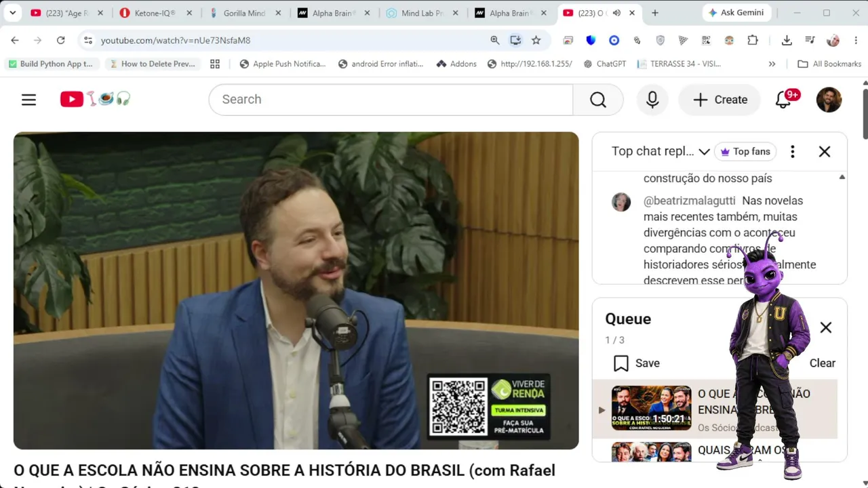Image resolution: width=868 pixels, height=488 pixels.
Task: Open live chat options three-dot menu
Action: [x=792, y=152]
